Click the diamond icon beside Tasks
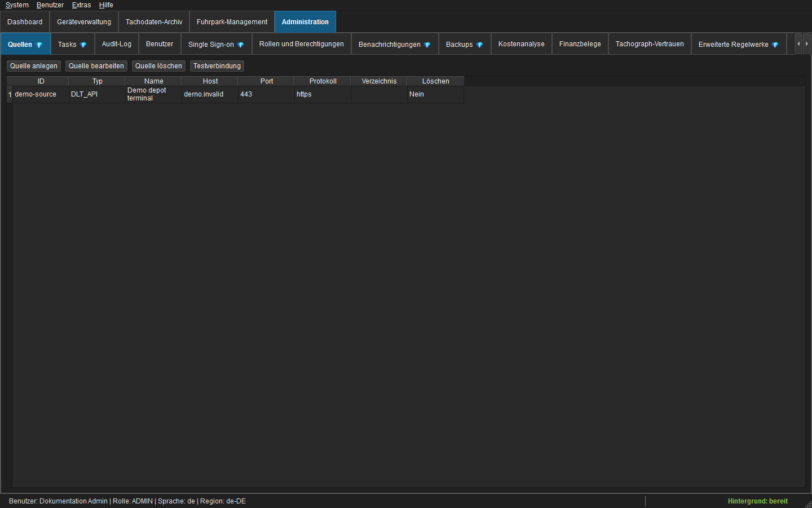Viewport: 812px width, 508px height. pos(83,45)
